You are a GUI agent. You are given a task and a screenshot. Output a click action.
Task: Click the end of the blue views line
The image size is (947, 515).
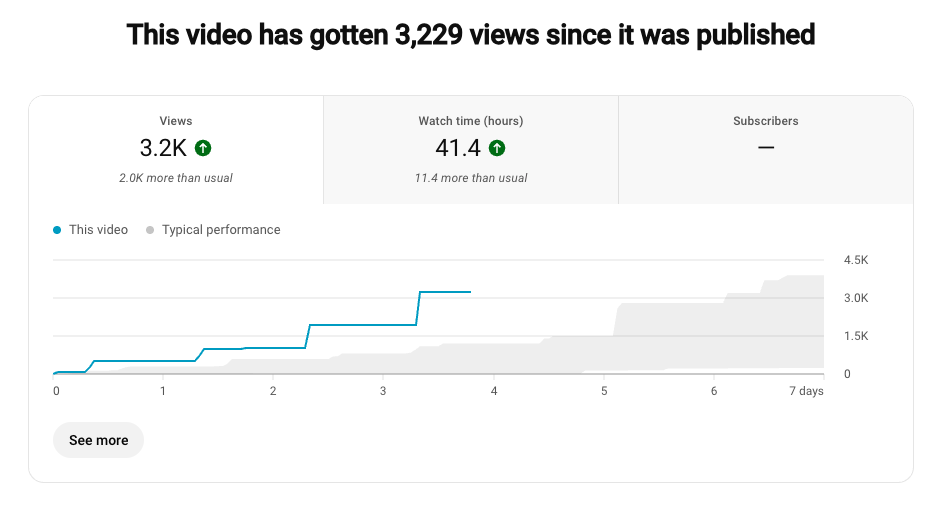[x=469, y=292]
